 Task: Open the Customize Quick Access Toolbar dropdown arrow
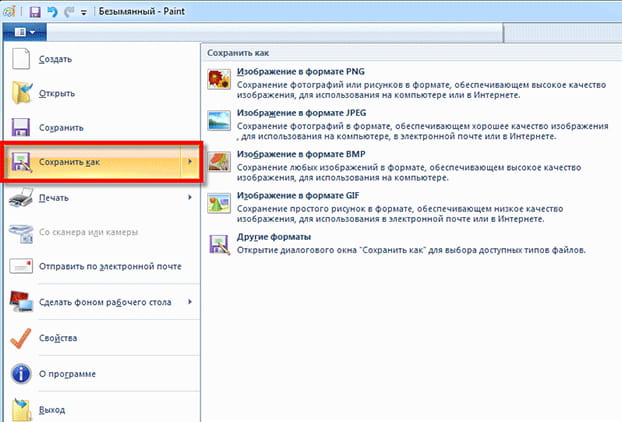coord(82,12)
